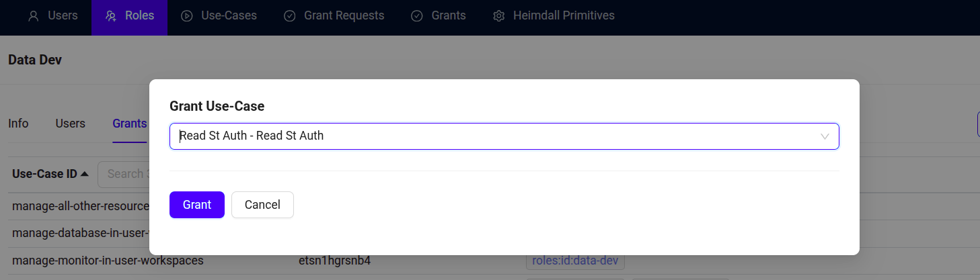
Task: Switch to the Info tab
Action: [18, 124]
